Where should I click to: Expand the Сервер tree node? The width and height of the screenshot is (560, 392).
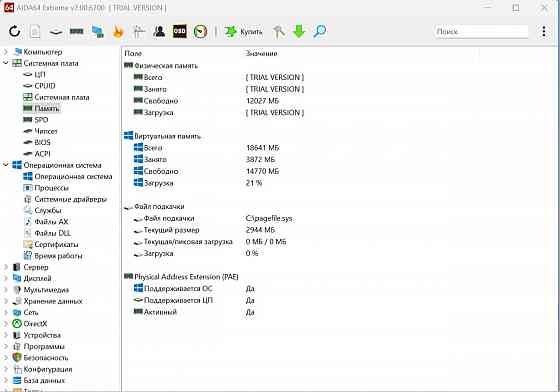tap(6, 267)
